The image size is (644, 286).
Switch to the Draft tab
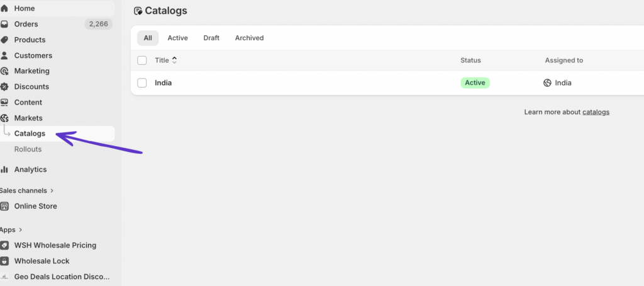[211, 38]
